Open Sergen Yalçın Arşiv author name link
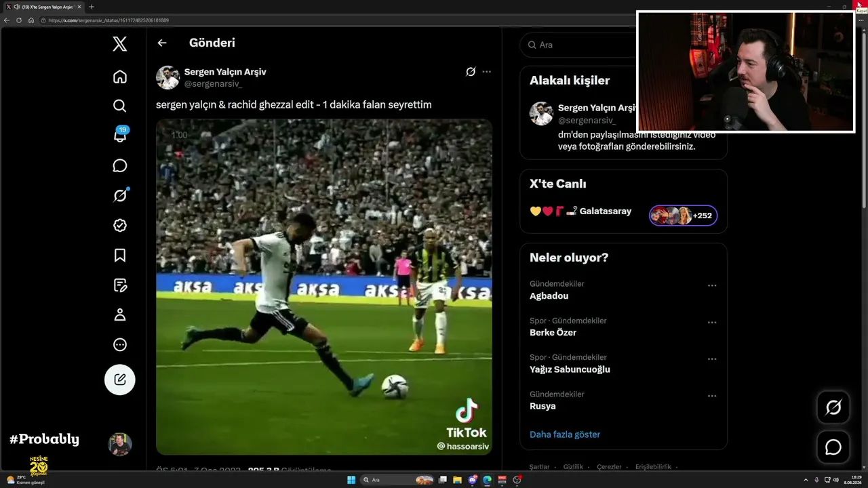This screenshot has width=868, height=488. point(225,72)
